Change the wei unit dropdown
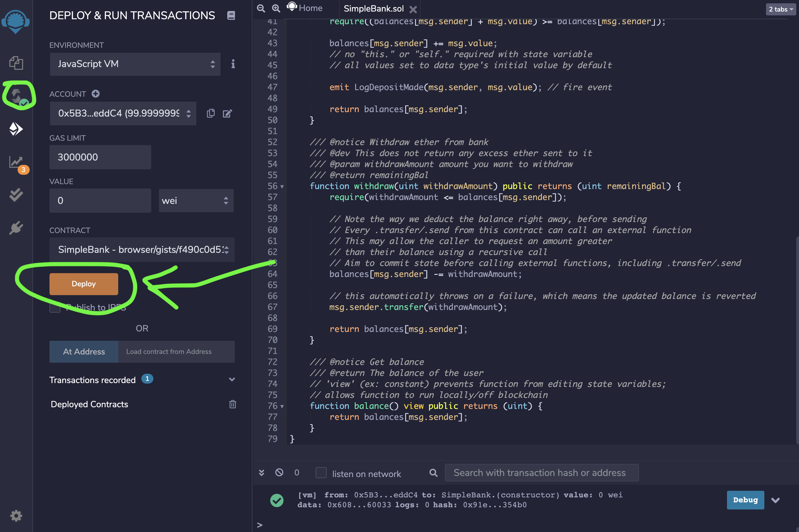Viewport: 799px width, 532px height. [x=196, y=201]
